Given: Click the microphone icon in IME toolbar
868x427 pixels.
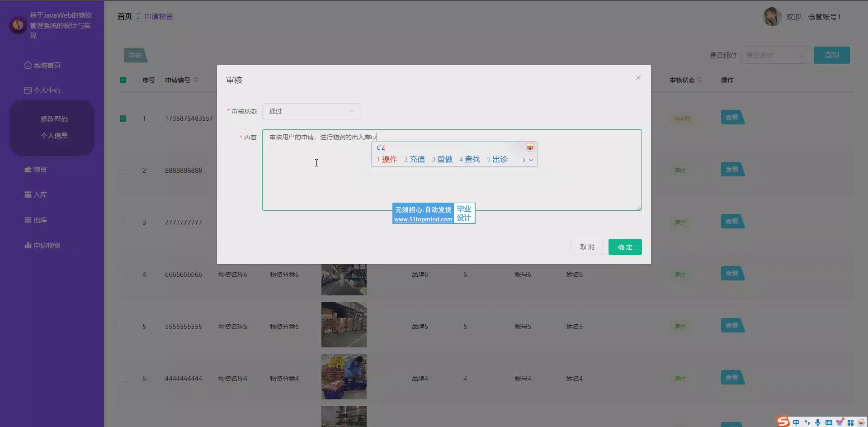Looking at the screenshot, I should click(818, 422).
